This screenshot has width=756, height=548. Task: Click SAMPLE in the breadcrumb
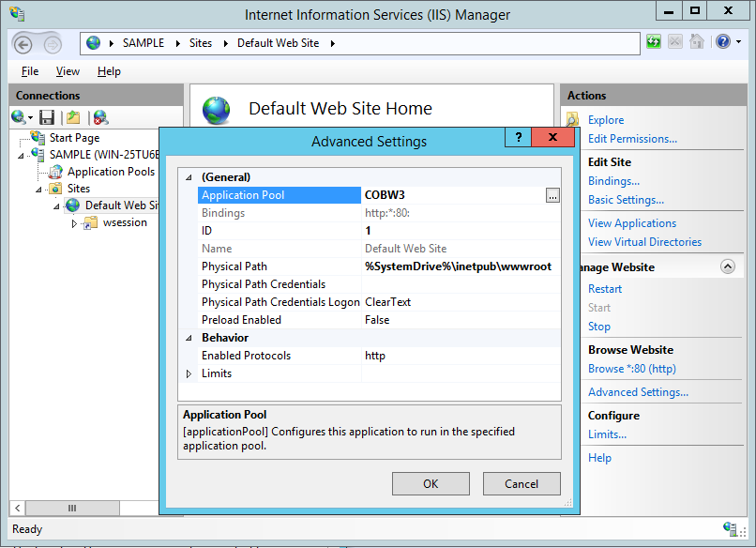(x=144, y=43)
